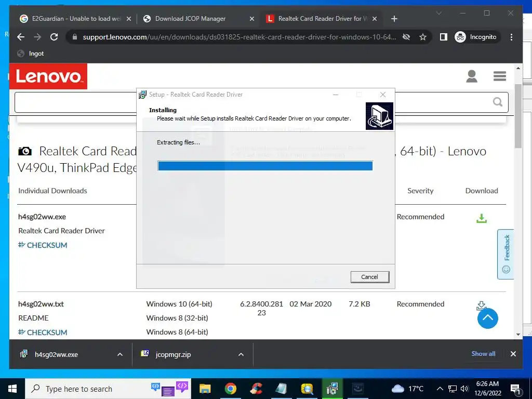Click the lock site-info icon
Screen dimensions: 532x399
[x=75, y=37]
